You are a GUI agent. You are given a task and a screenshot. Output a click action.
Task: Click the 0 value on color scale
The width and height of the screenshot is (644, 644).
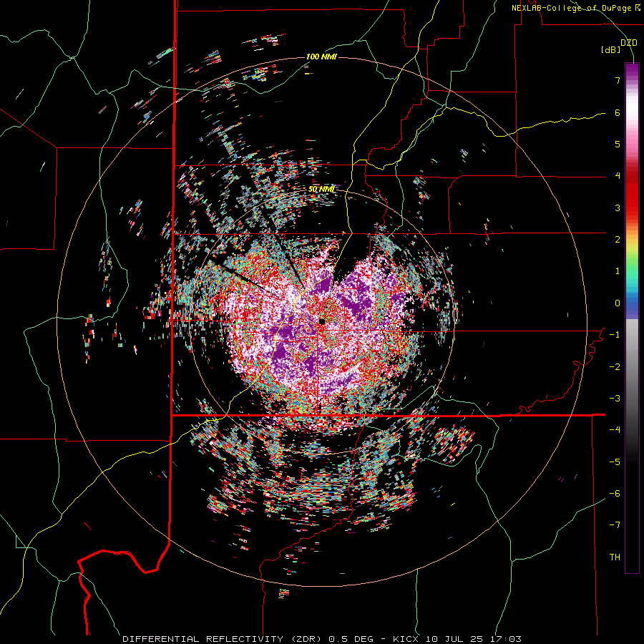click(618, 303)
